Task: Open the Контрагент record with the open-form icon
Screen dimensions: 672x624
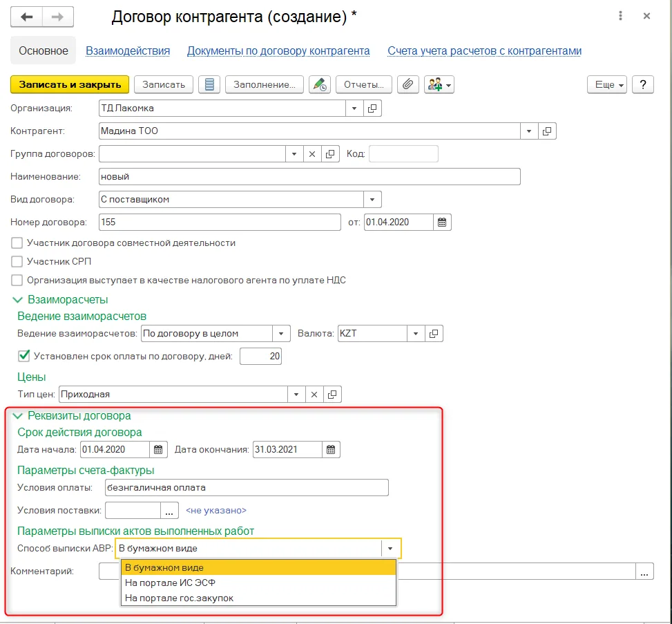Action: [547, 131]
